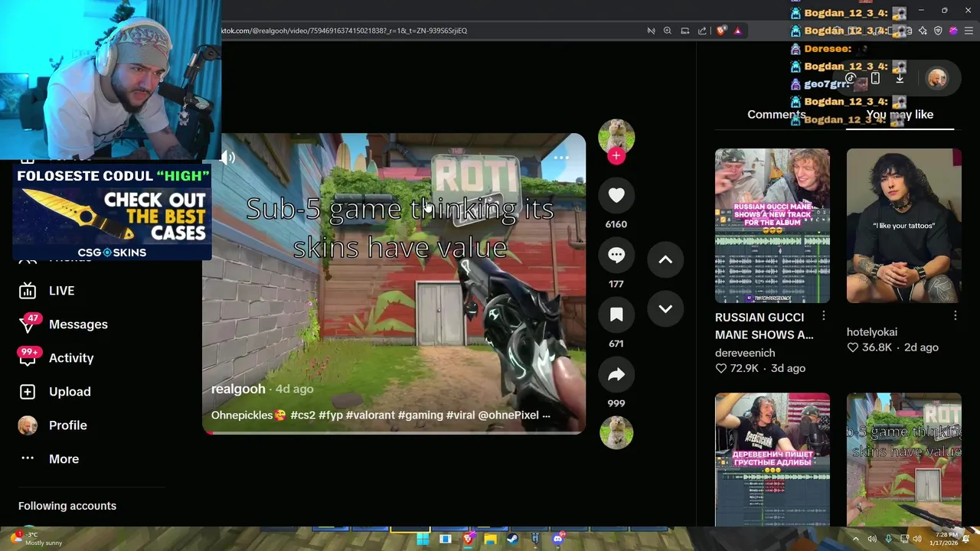
Task: Open the hotelyokai author link
Action: [872, 332]
